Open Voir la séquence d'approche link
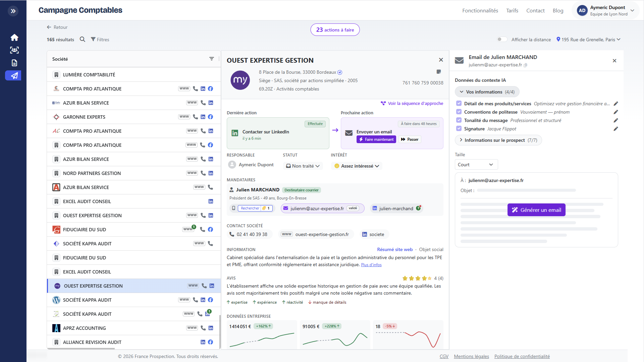Viewport: 644px width, 362px height. pos(412,103)
